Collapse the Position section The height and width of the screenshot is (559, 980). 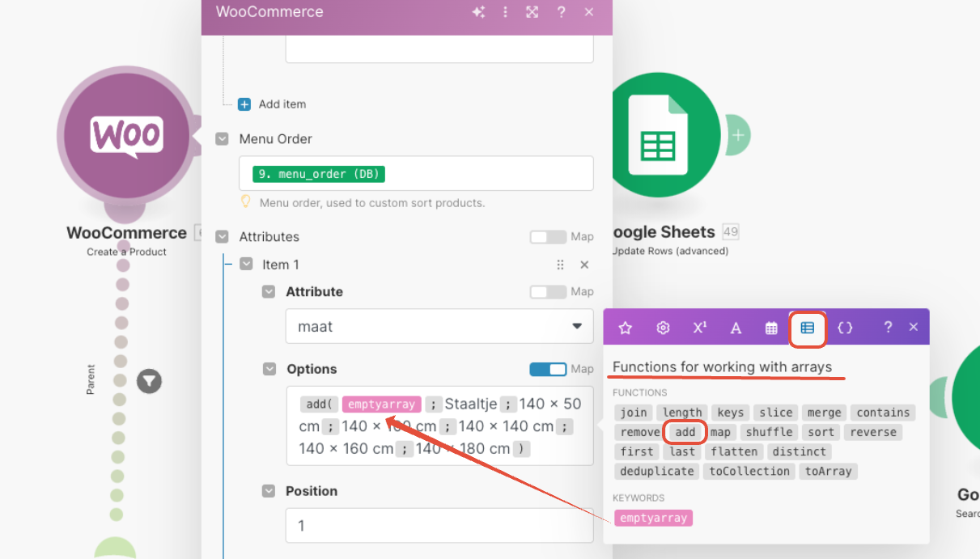(x=269, y=491)
